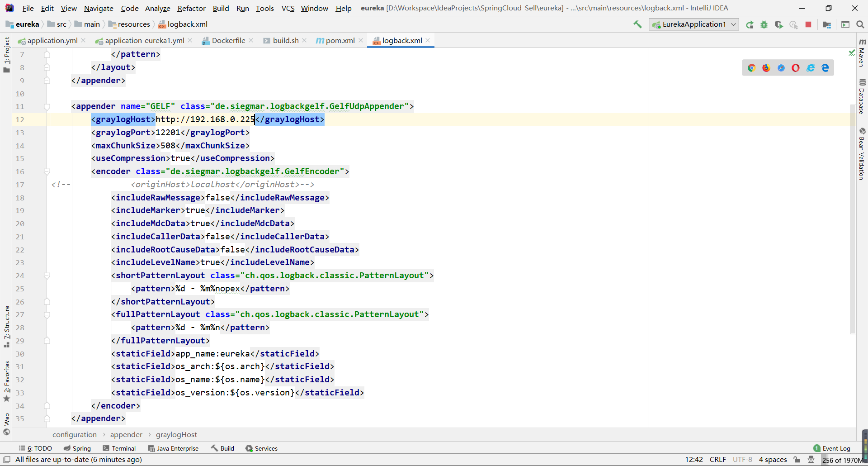Click the appender item in the XML breadcrumb
The width and height of the screenshot is (868, 466).
coord(126,435)
